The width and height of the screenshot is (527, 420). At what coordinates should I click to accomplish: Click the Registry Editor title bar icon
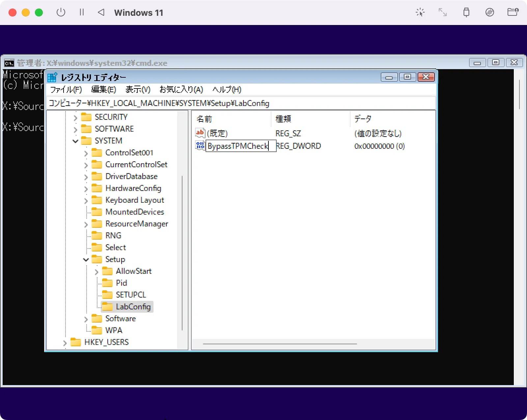tap(52, 77)
